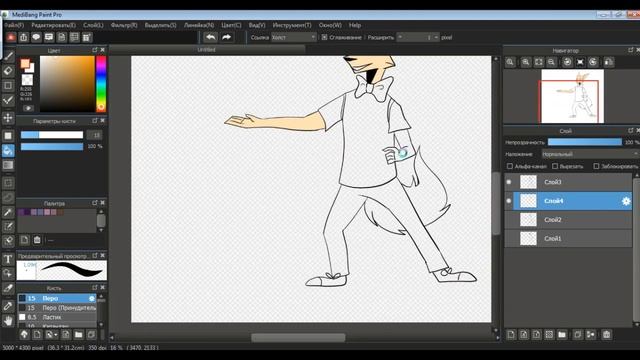
Task: Select the Move tool with cross arrows
Action: click(x=8, y=118)
